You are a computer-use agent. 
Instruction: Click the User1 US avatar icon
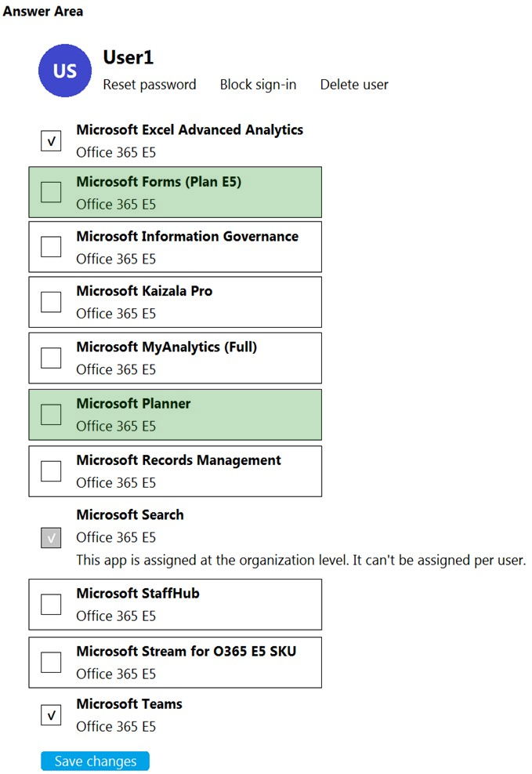click(x=64, y=71)
